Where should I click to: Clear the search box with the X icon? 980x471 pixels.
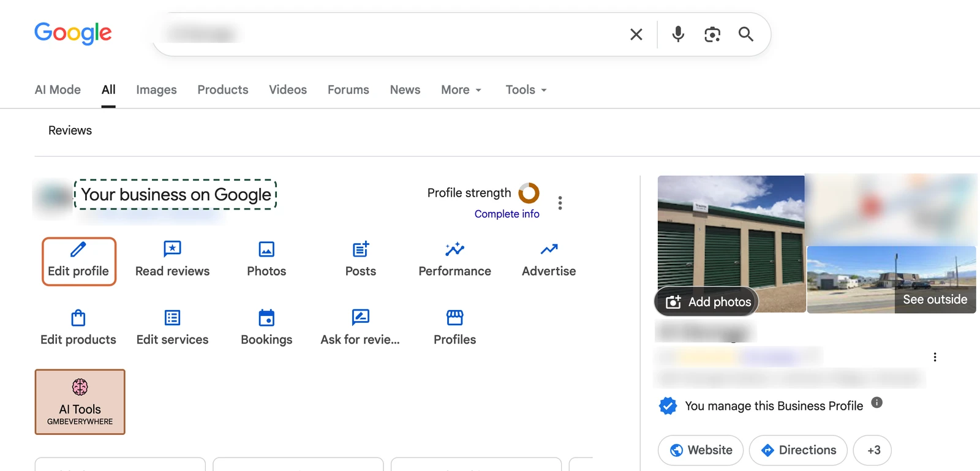coord(636,34)
